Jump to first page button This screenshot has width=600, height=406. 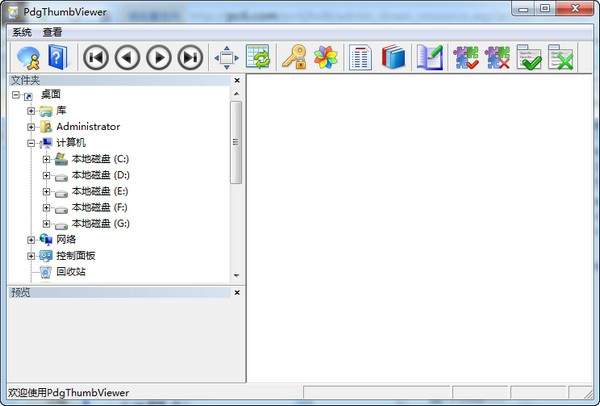(x=96, y=58)
